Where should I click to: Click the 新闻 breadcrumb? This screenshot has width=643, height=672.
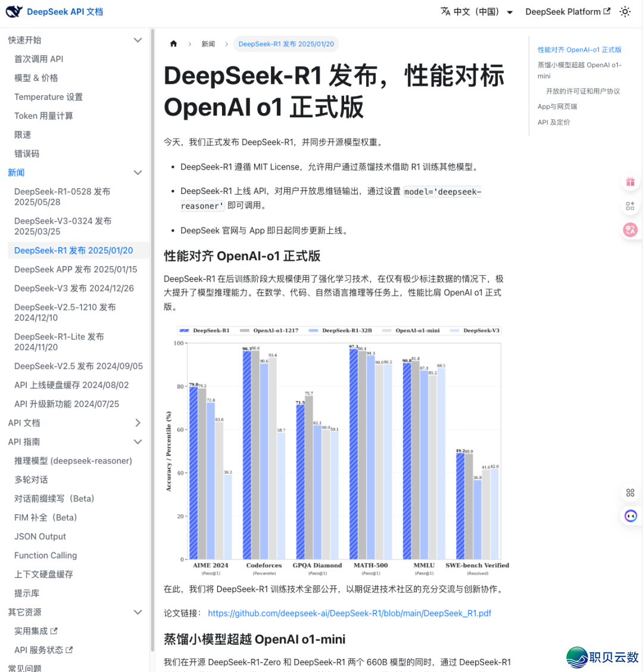(208, 43)
